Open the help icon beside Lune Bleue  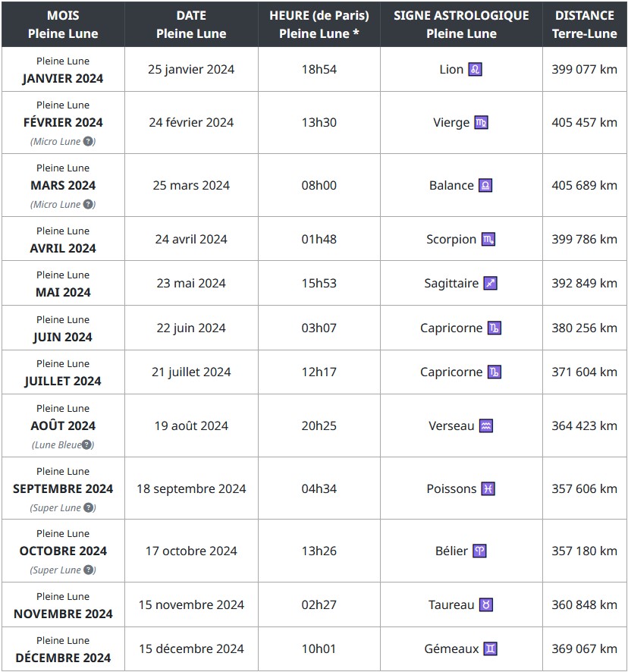89,445
